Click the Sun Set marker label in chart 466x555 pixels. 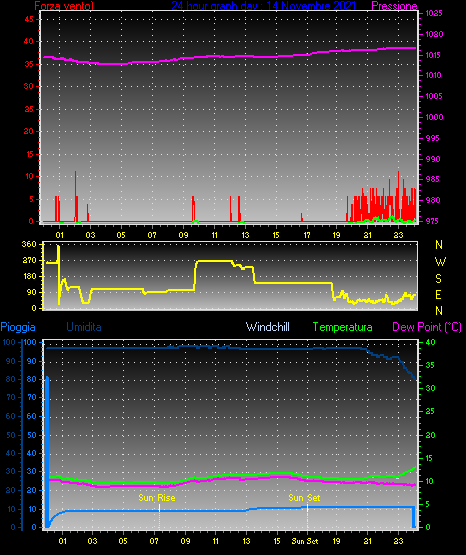pos(304,498)
